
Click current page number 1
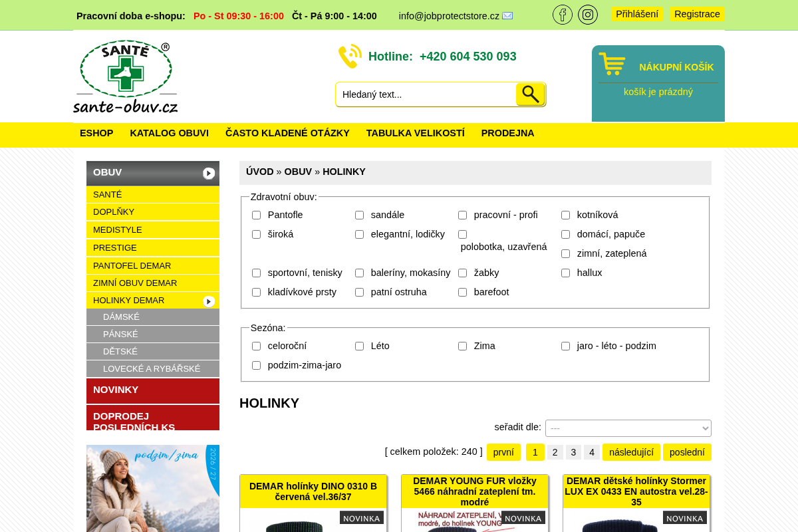pyautogui.click(x=535, y=452)
